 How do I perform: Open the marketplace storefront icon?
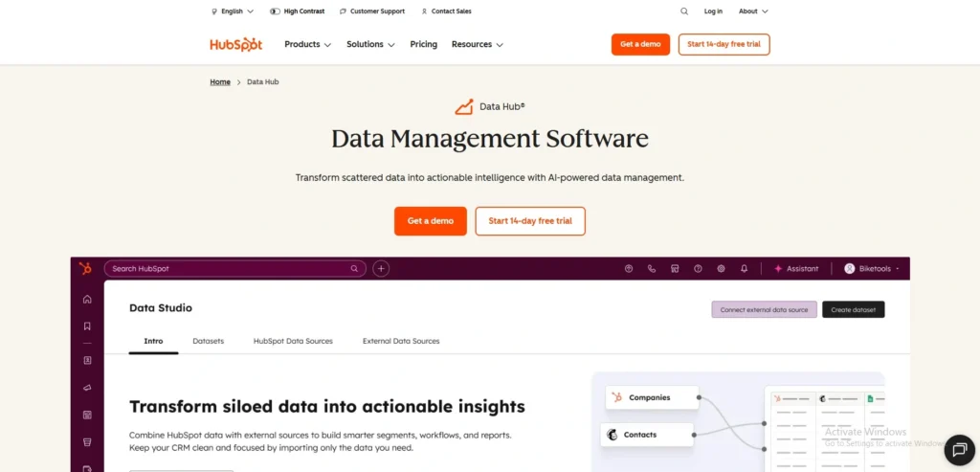(x=675, y=269)
